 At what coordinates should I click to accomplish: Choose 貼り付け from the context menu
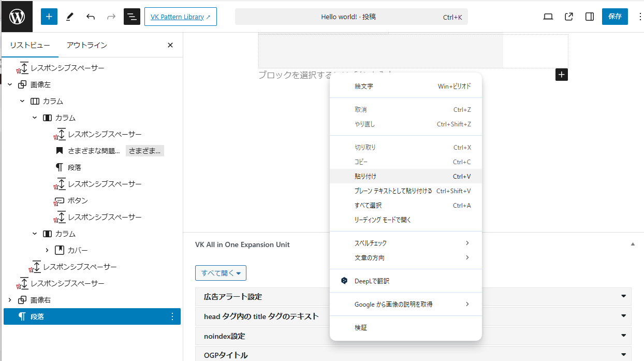[365, 177]
